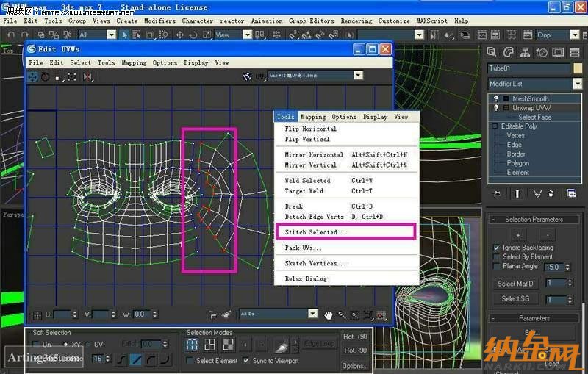Click Configure Modifier Sets icon
This screenshot has height=374, width=588.
click(x=572, y=193)
